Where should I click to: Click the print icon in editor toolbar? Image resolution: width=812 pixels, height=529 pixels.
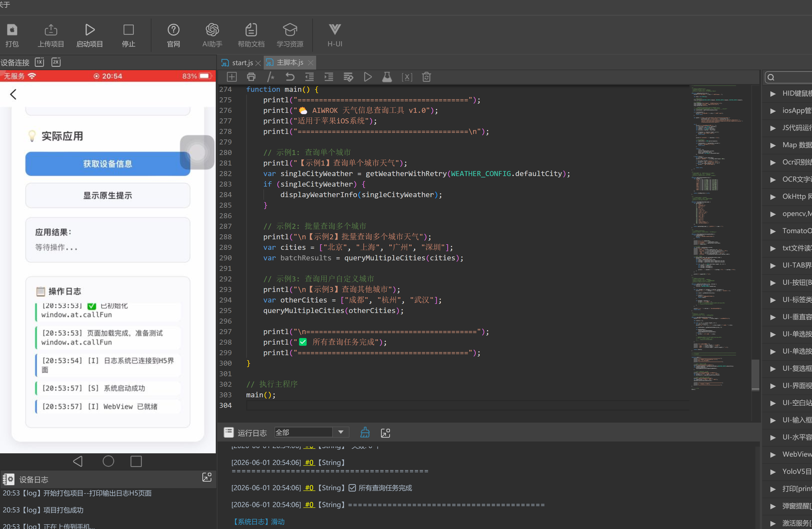tap(251, 77)
